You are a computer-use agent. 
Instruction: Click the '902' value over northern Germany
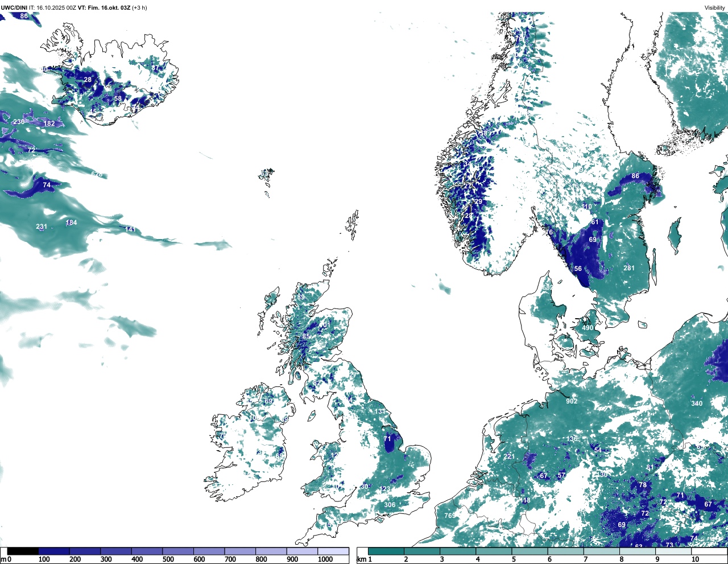[x=572, y=401]
